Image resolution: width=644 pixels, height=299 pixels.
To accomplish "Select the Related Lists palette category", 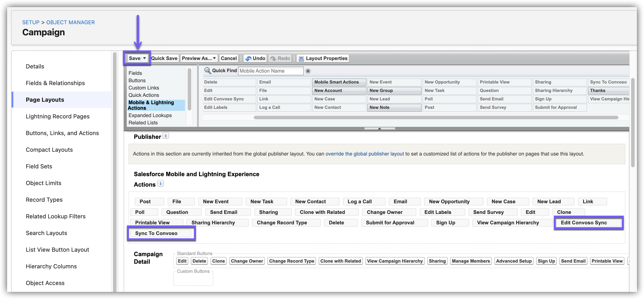I will (143, 123).
